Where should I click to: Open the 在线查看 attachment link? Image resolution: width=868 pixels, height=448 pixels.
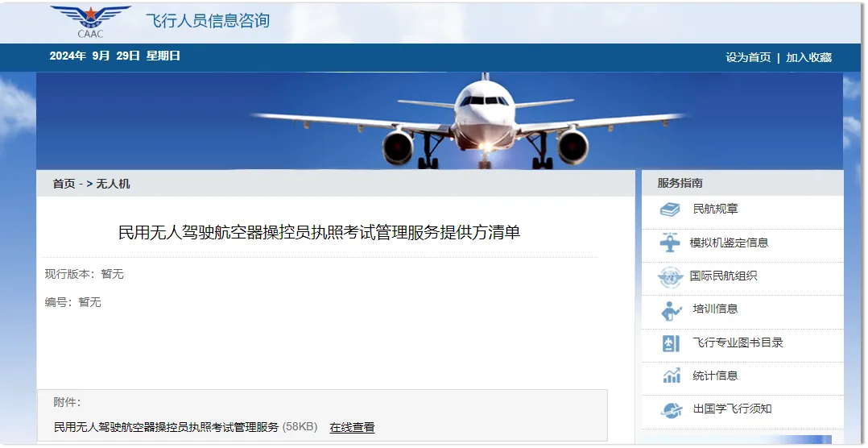pos(352,428)
